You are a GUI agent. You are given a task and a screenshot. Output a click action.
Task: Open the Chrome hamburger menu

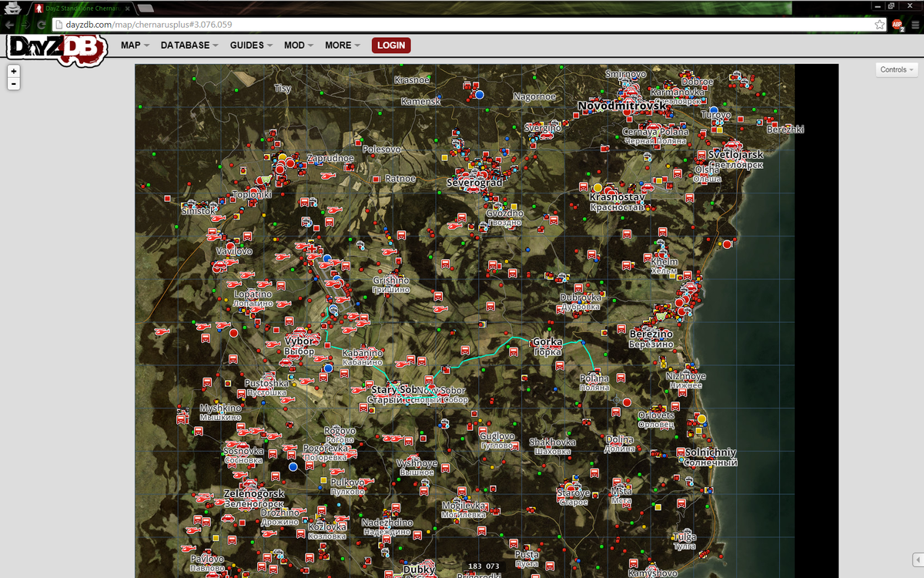pyautogui.click(x=914, y=25)
